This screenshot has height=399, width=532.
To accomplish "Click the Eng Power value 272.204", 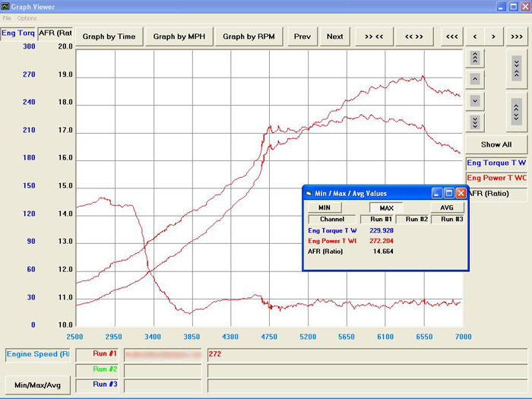I will coord(382,241).
